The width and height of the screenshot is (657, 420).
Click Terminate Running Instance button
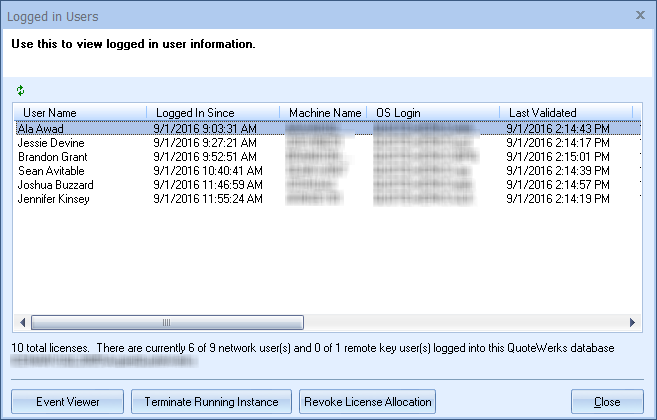[211, 402]
